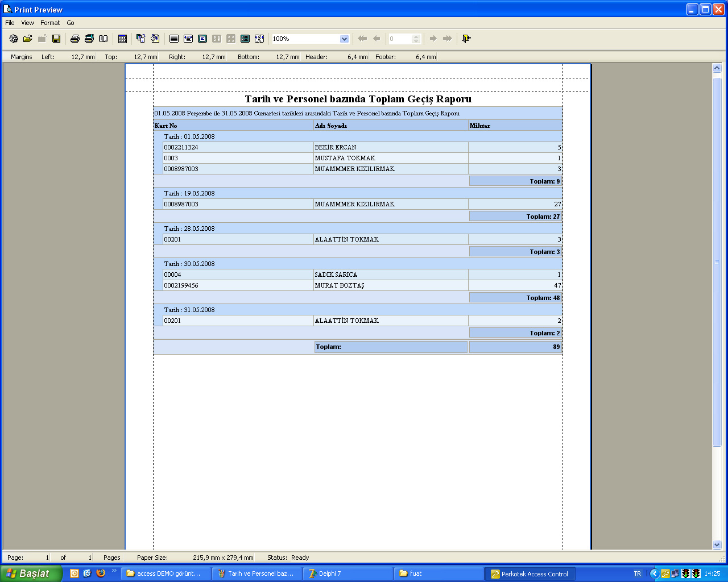The width and height of the screenshot is (728, 582).
Task: Click the first printer icon in toolbar
Action: 75,39
